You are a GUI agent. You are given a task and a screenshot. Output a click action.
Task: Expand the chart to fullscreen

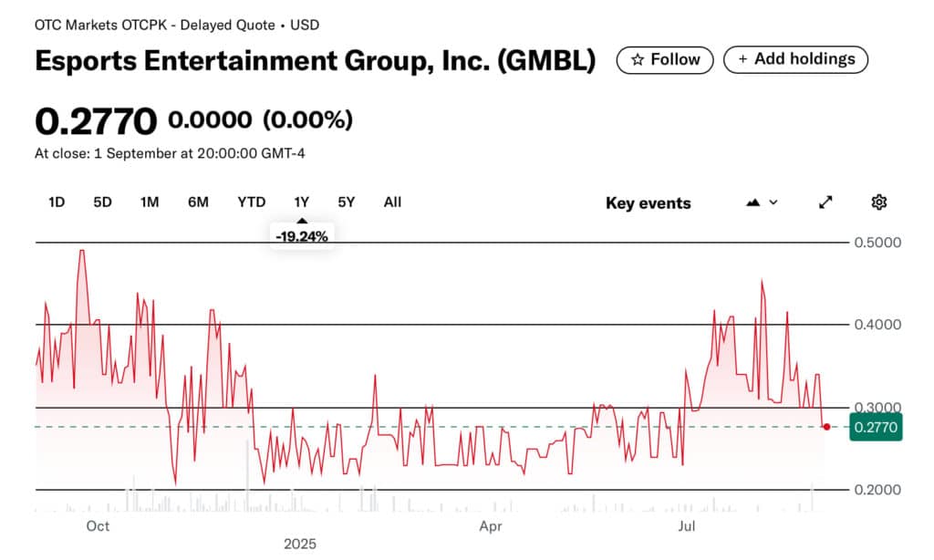[x=825, y=202]
